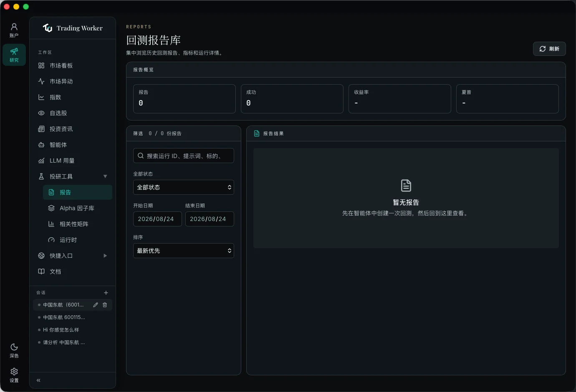Add a new 会话 with plus icon
576x392 pixels.
[x=106, y=293]
